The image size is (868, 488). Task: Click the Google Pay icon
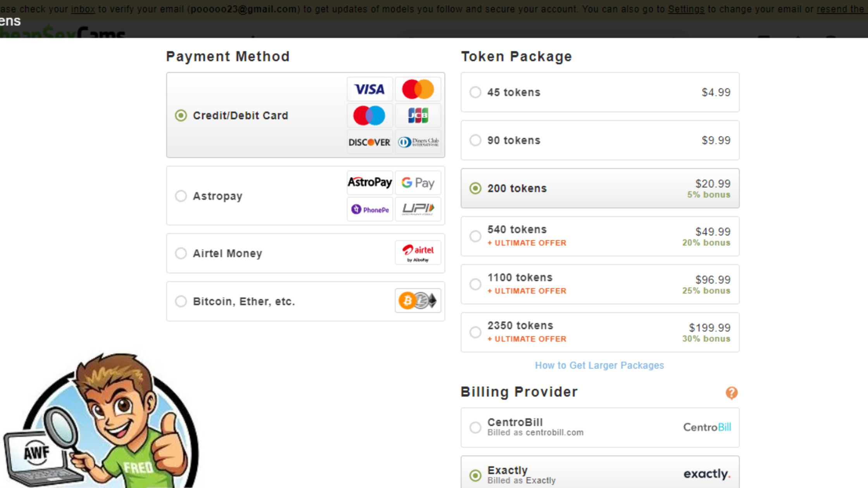pyautogui.click(x=418, y=183)
